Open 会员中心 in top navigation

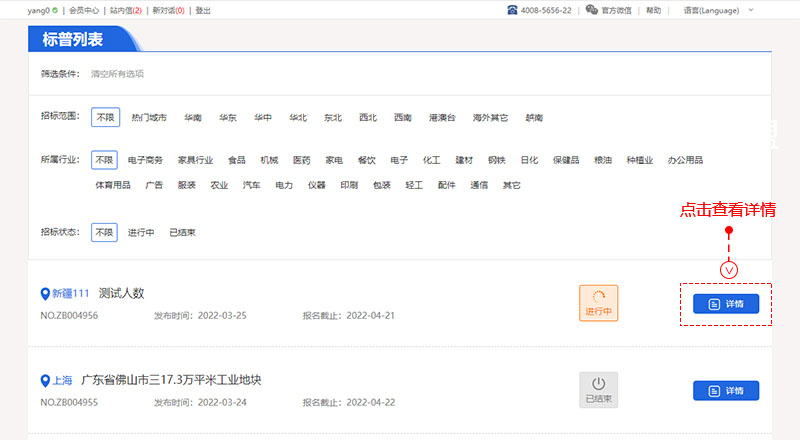click(83, 10)
